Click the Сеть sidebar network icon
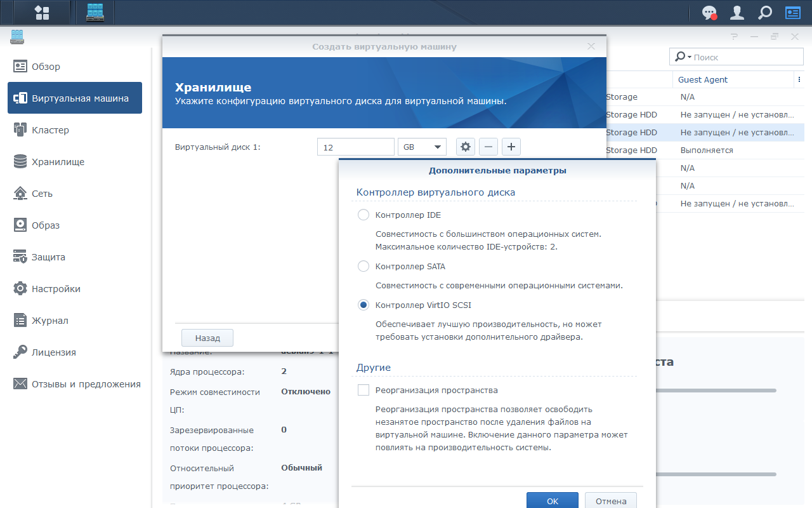This screenshot has width=812, height=508. (20, 194)
